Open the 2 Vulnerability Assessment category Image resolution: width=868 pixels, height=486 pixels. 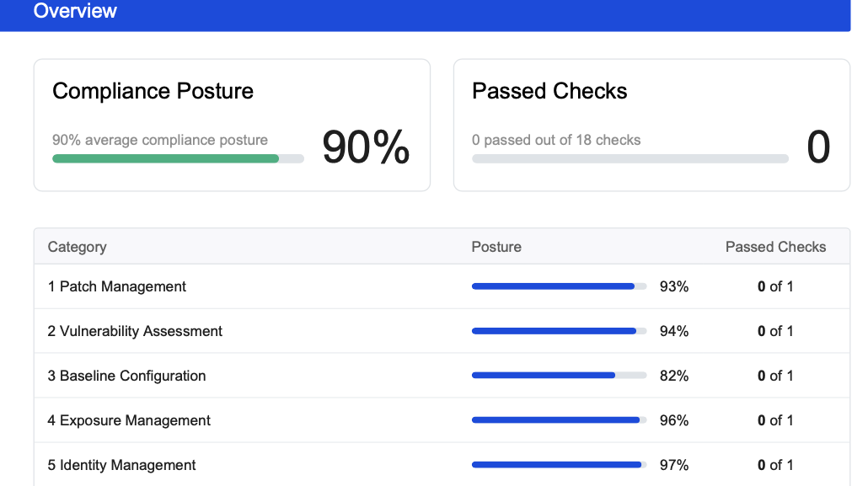[135, 331]
